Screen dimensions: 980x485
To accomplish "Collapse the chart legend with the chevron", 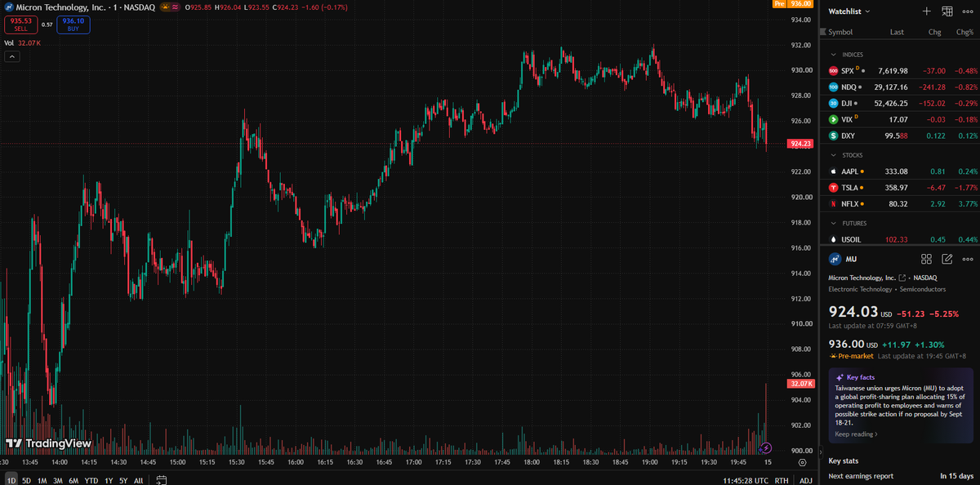I will (x=12, y=56).
